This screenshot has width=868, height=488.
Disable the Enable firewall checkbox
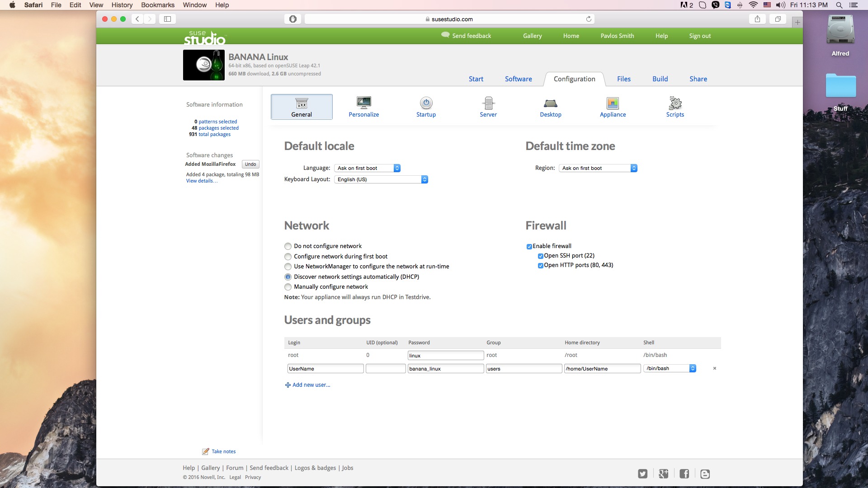pyautogui.click(x=529, y=246)
